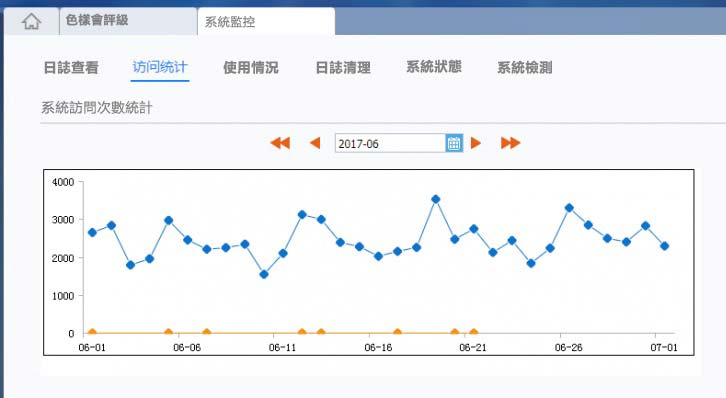The width and height of the screenshot is (726, 398).
Task: Click the blue data point above 06-01
Action: point(92,232)
